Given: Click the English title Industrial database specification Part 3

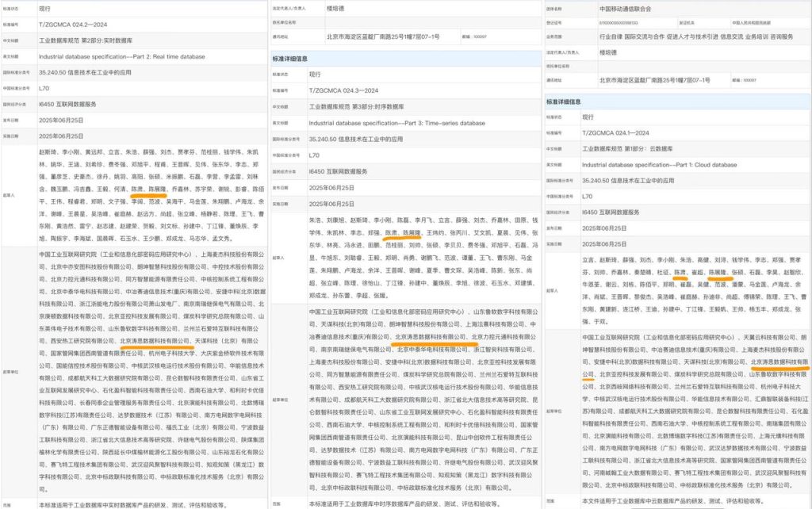Looking at the screenshot, I should point(397,124).
